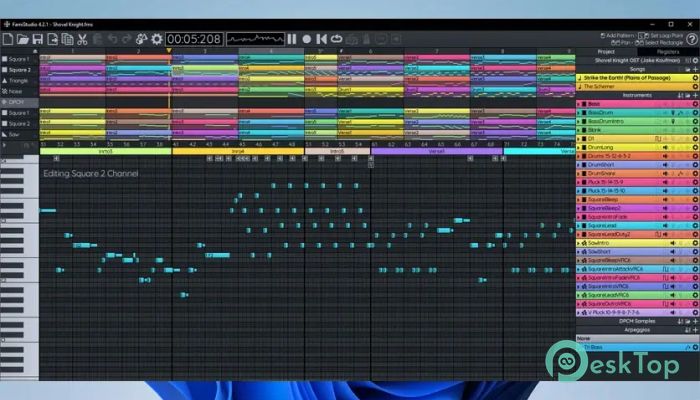Toggle the VRC6 Square 2 channel icon

4,124
